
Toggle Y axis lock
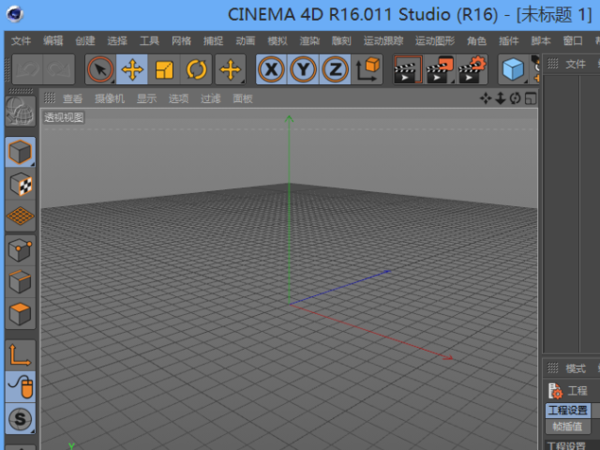coord(303,69)
